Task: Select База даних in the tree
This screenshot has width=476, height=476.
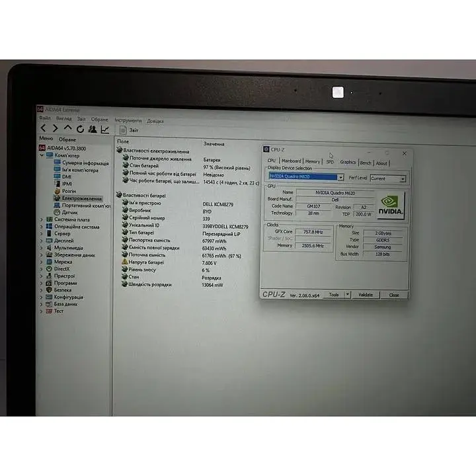Action: [61, 304]
